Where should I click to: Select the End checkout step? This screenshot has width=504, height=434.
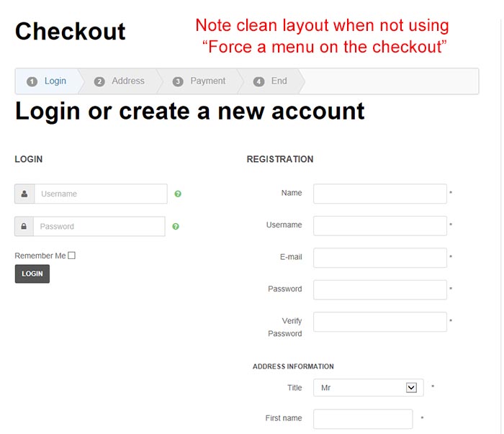click(x=279, y=81)
